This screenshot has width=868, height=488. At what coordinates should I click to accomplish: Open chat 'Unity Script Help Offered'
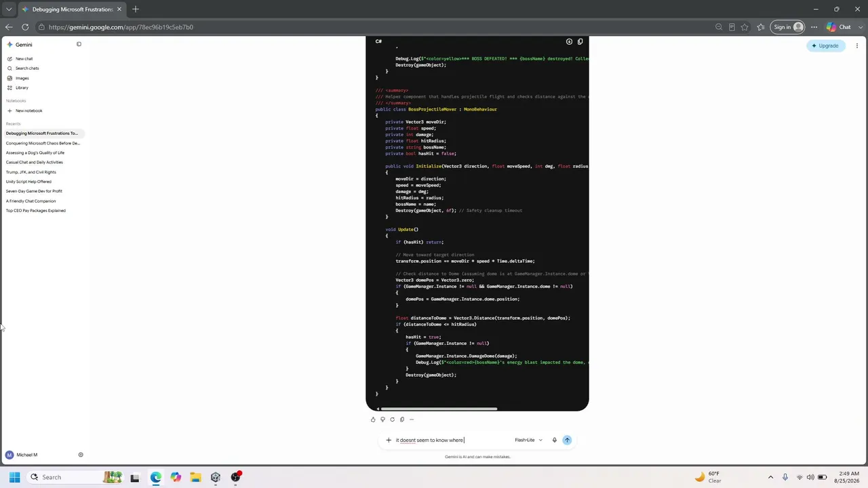28,182
